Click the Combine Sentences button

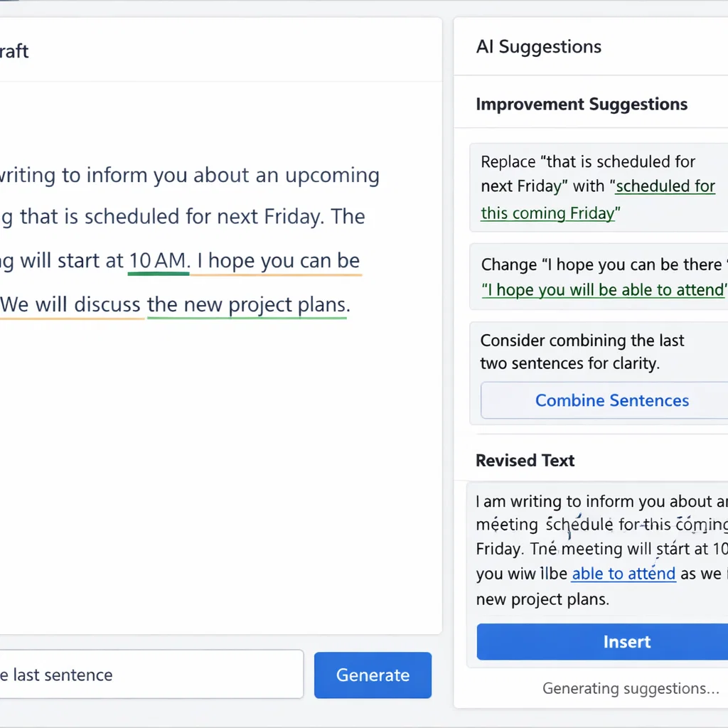611,400
